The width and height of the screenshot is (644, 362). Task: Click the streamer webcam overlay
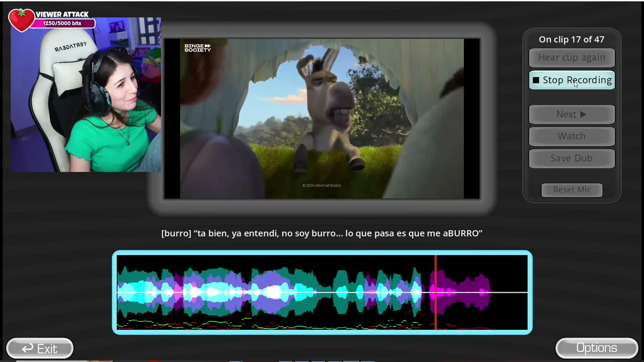coord(86,96)
